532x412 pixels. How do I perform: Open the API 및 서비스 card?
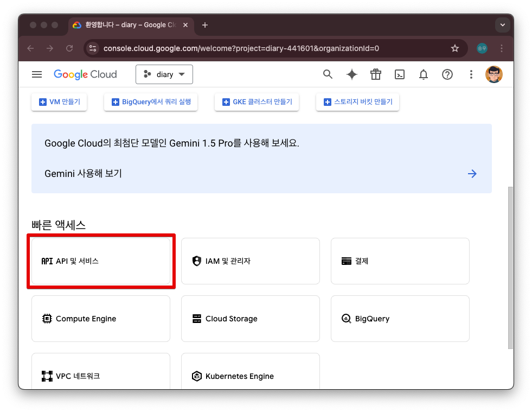(x=101, y=261)
